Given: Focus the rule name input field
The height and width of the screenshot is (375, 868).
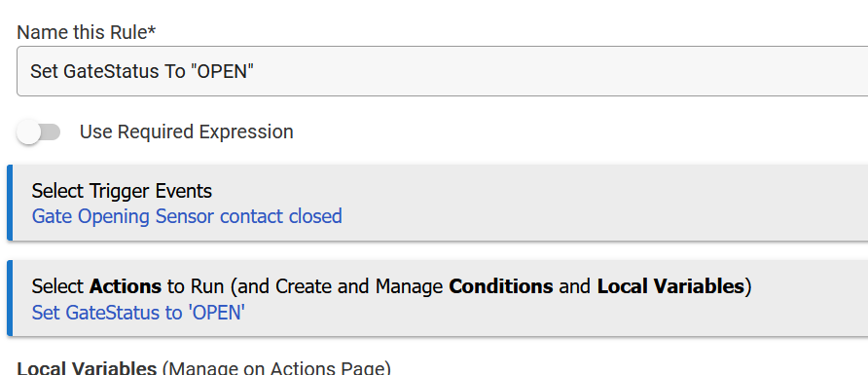Looking at the screenshot, I should tap(443, 71).
